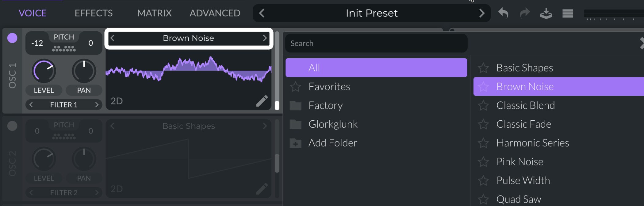Select previous FILTER 1 routing arrow

31,105
